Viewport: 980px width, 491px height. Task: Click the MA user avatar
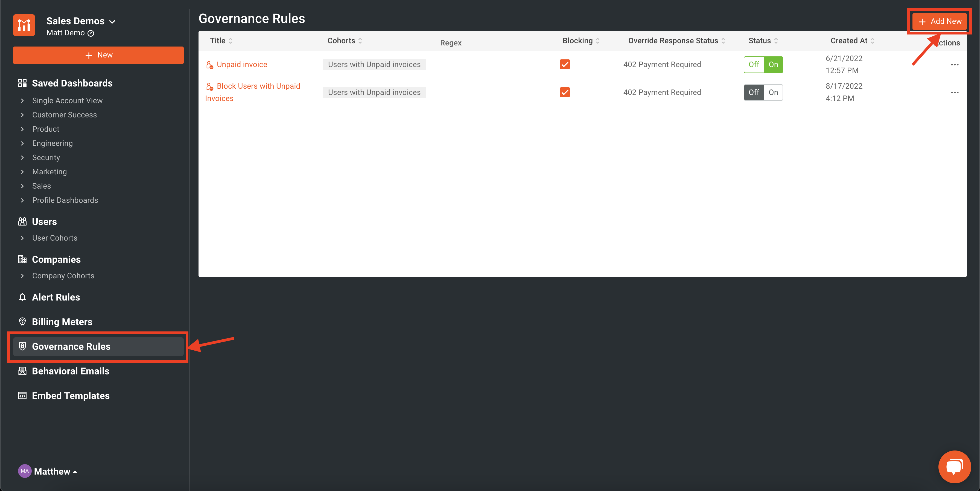coord(25,471)
